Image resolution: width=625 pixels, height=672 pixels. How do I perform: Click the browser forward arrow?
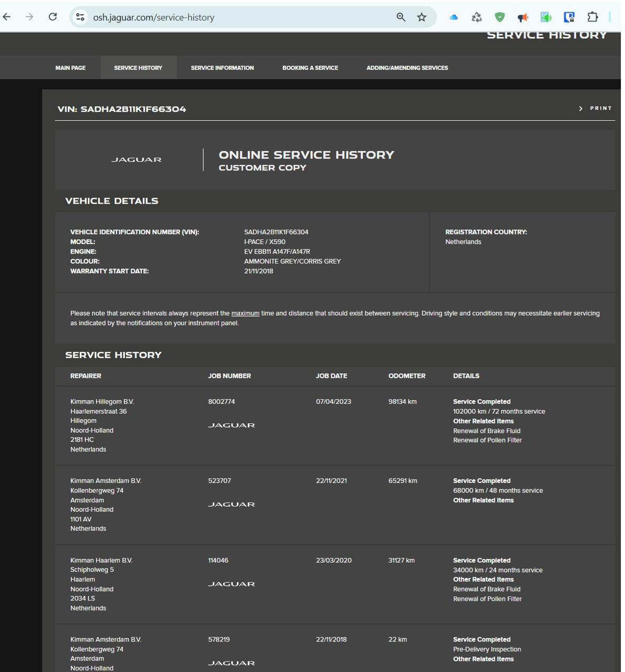coord(29,17)
